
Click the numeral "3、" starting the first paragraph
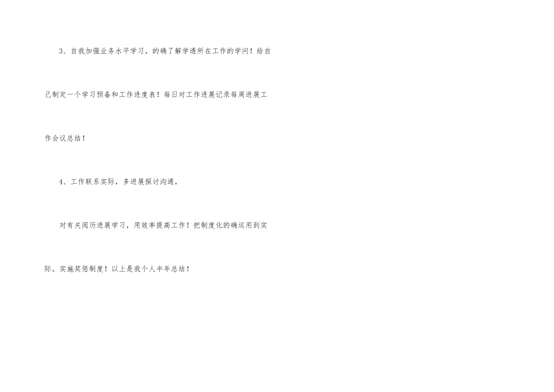(63, 51)
